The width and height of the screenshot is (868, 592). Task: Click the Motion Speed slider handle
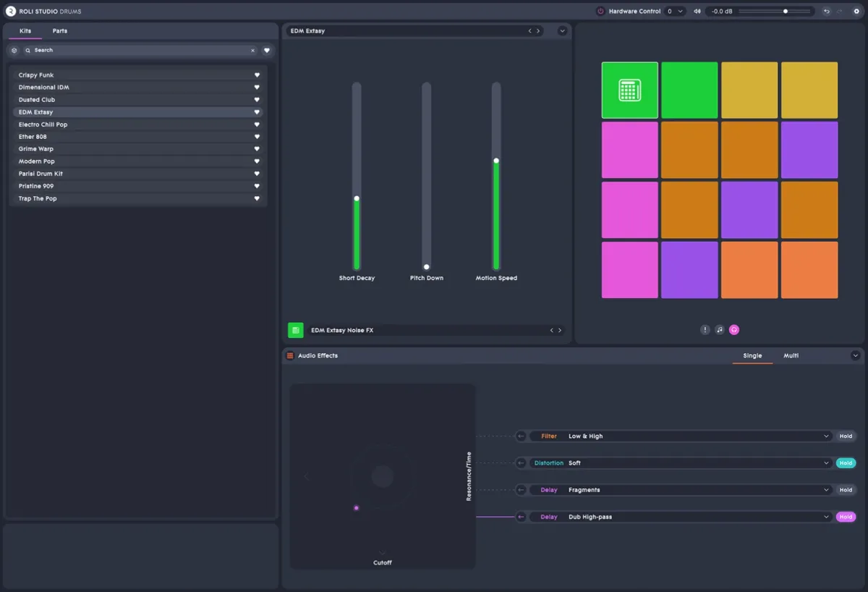496,161
